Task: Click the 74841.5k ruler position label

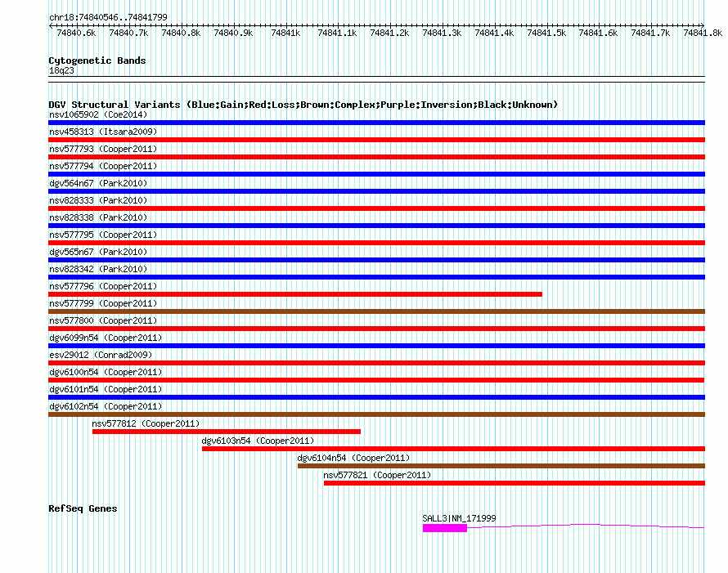Action: click(x=546, y=34)
